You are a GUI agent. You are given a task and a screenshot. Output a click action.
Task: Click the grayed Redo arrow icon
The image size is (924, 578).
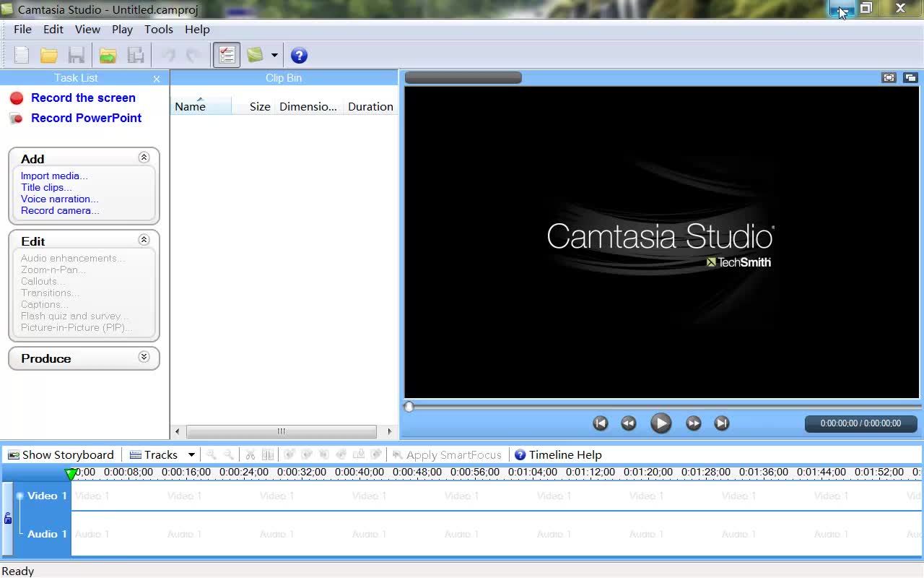[x=193, y=55]
